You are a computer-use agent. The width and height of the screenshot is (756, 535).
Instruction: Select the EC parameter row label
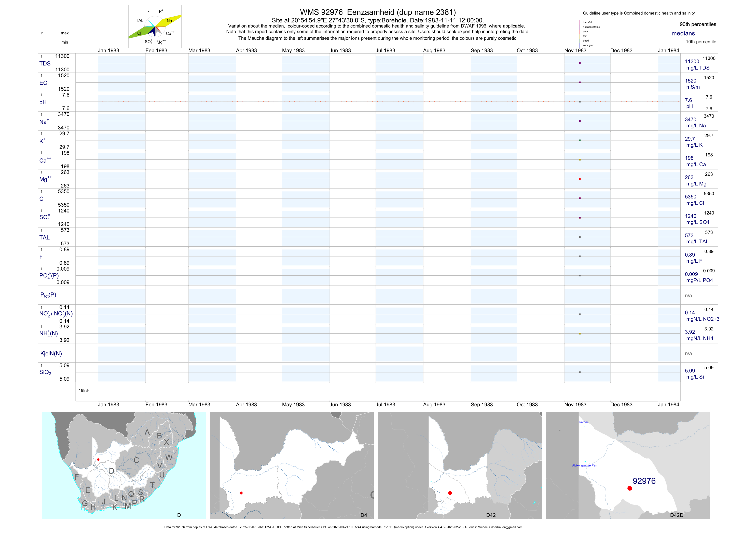pyautogui.click(x=43, y=83)
